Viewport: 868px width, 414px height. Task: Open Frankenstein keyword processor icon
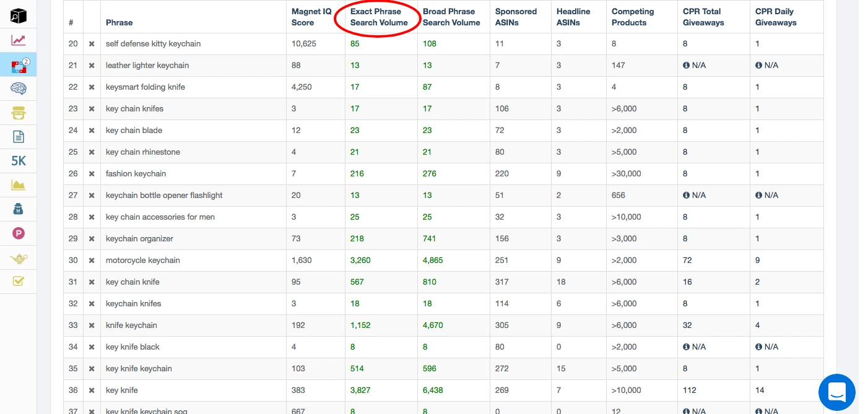(18, 112)
